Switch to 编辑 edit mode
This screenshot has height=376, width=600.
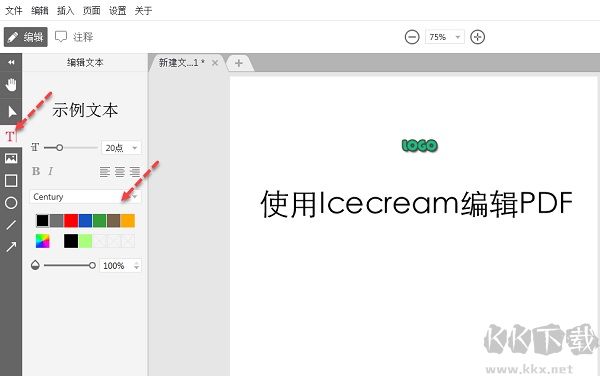tap(26, 37)
